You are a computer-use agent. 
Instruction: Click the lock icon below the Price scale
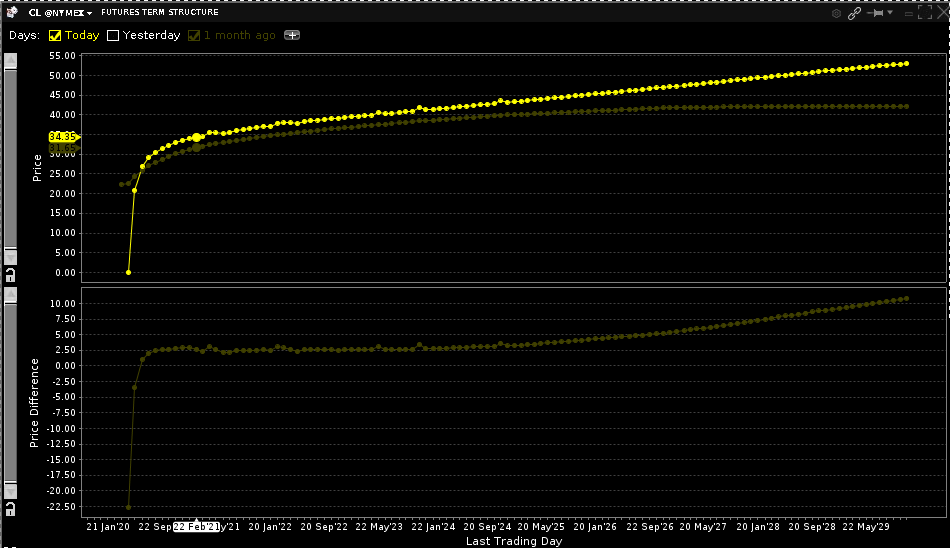pos(10,273)
